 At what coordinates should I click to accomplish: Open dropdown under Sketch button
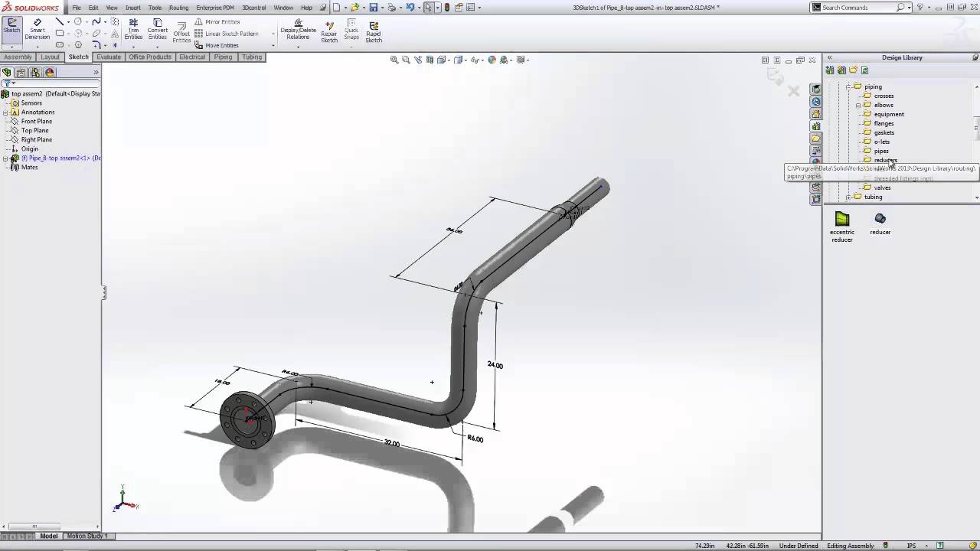11,46
